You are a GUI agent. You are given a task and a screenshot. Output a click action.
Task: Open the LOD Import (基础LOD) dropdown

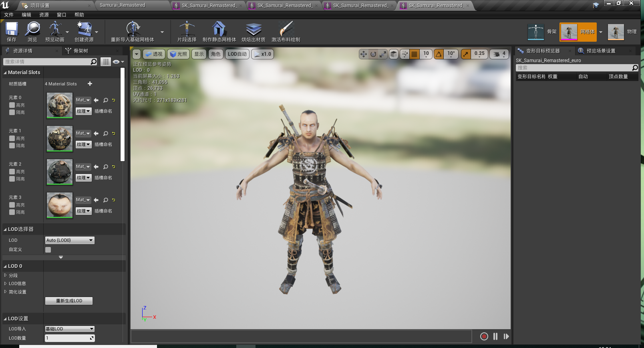point(70,329)
